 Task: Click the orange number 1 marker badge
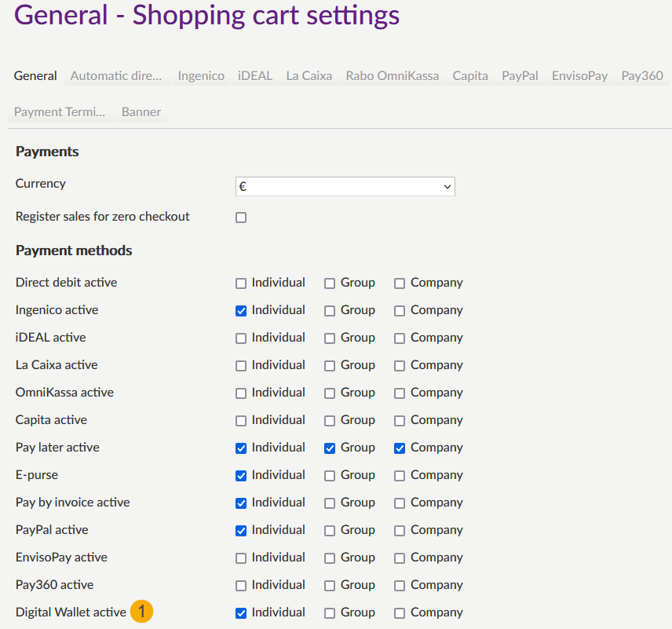click(x=142, y=612)
